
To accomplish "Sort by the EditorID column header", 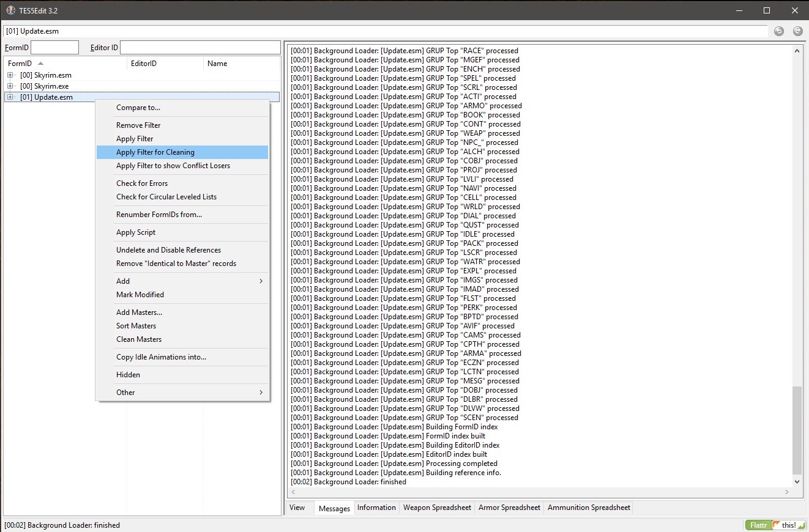I will coord(165,64).
